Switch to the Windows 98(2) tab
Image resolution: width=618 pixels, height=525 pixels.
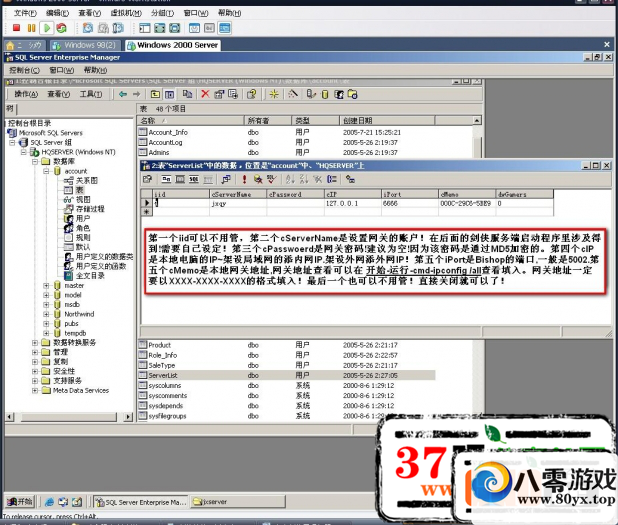(85, 45)
